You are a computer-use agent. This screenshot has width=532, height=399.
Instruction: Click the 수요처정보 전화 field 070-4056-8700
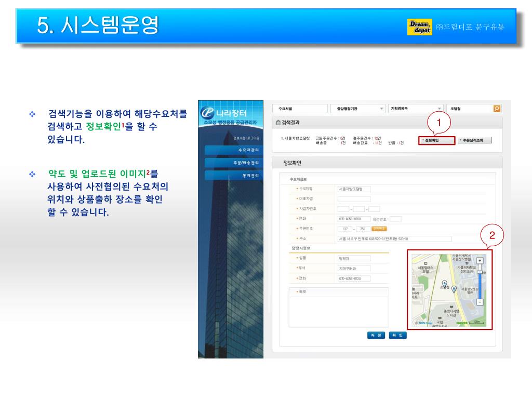[354, 219]
